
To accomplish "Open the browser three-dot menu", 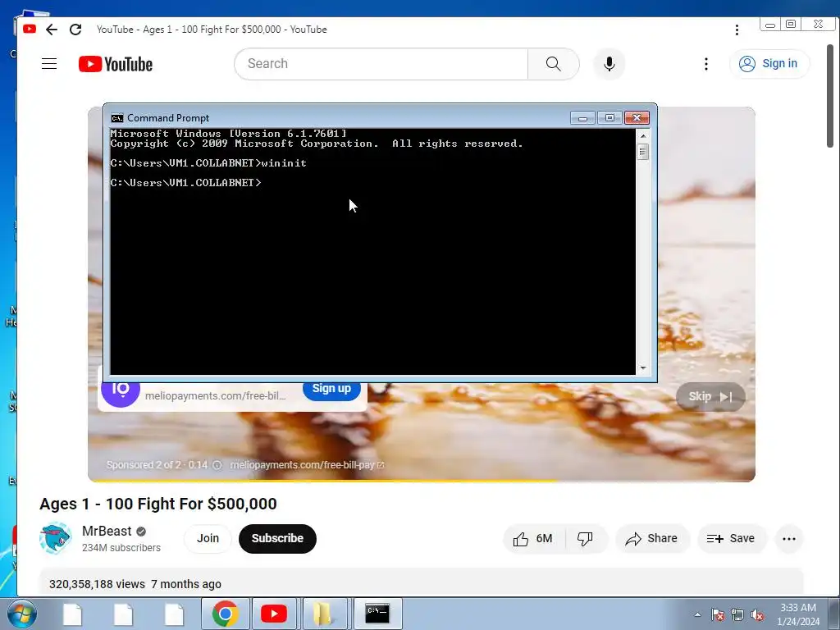I will click(x=737, y=30).
